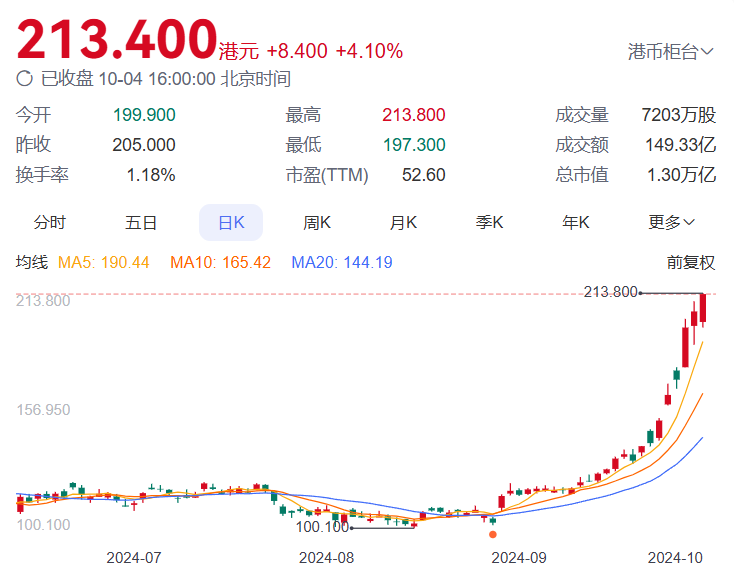Image resolution: width=734 pixels, height=577 pixels.
Task: Click the 100.100 low-price chart annotation
Action: tap(323, 527)
